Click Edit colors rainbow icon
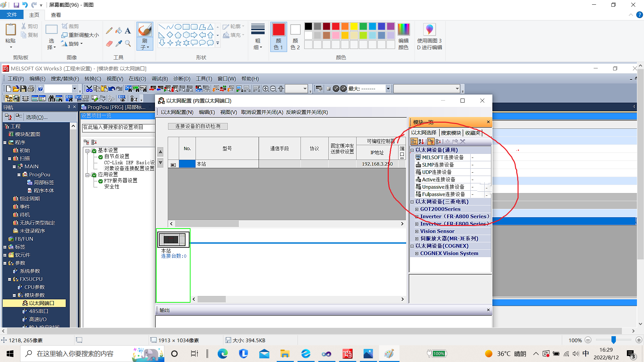 (x=403, y=30)
